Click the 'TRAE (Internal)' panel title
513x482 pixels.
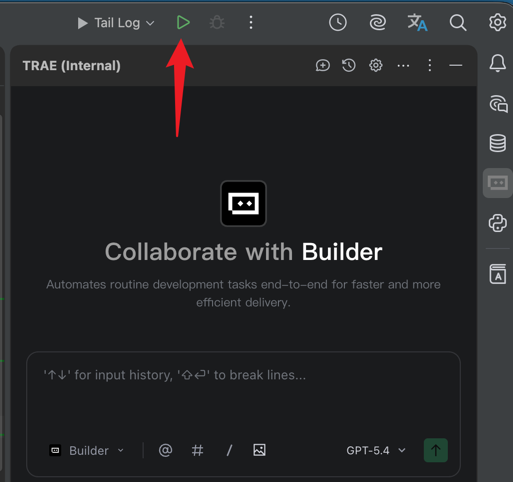[72, 66]
